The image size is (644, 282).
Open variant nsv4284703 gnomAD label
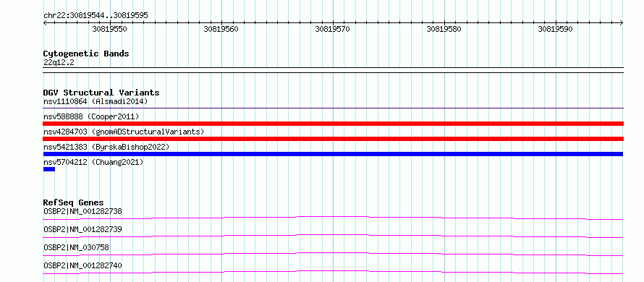point(124,132)
